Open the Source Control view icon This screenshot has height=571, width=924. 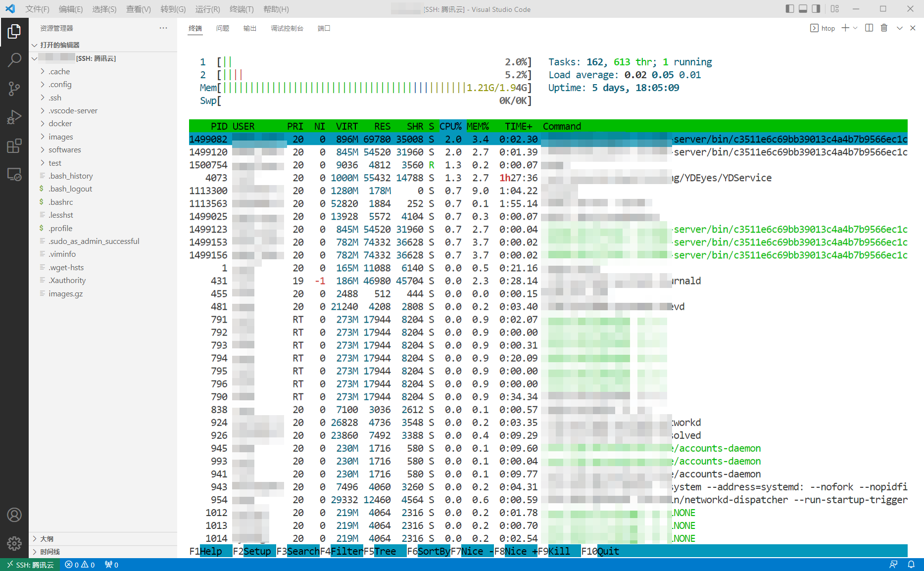click(14, 89)
